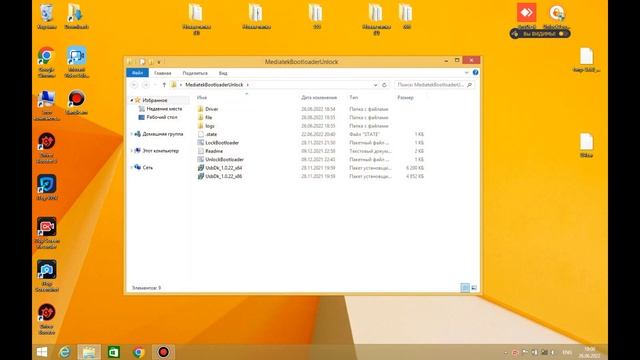Select the Readme text document
The image size is (640, 360).
[x=214, y=151]
